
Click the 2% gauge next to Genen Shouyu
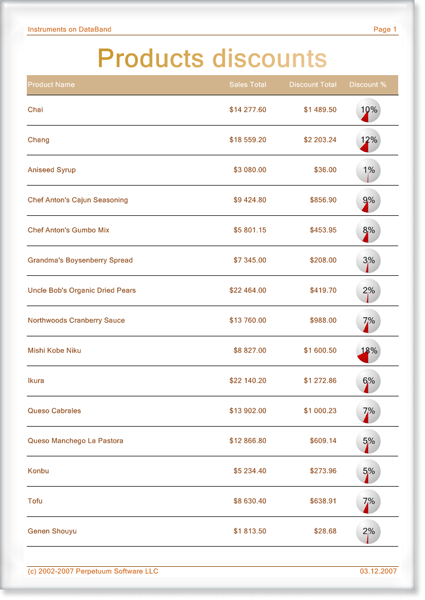368,532
